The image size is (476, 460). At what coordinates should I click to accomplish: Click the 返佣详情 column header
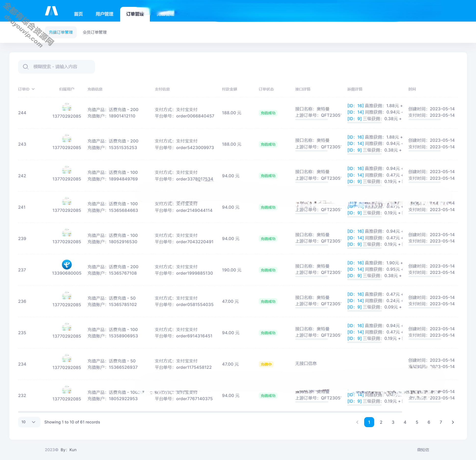(355, 89)
